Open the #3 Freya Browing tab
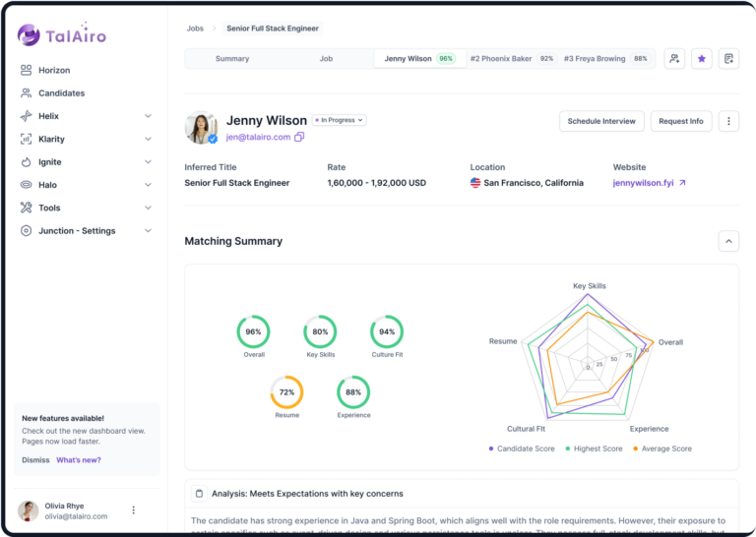Viewport: 756px width, 537px height. click(x=607, y=59)
